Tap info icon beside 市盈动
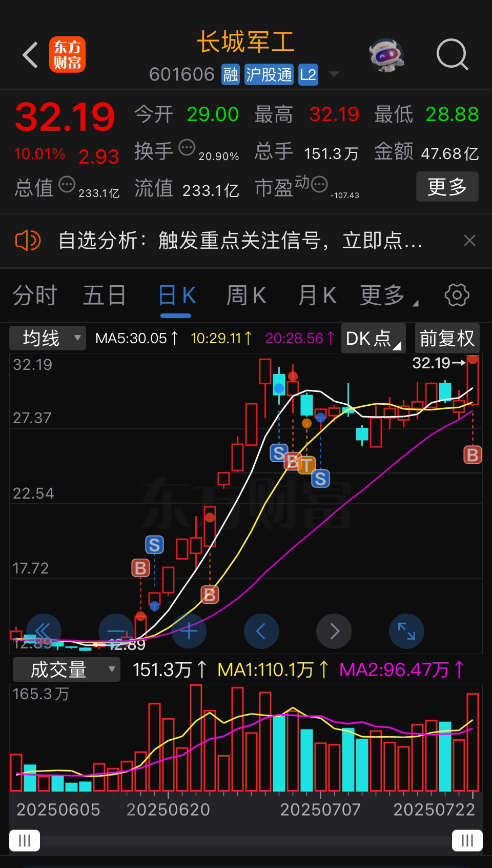 tap(319, 184)
